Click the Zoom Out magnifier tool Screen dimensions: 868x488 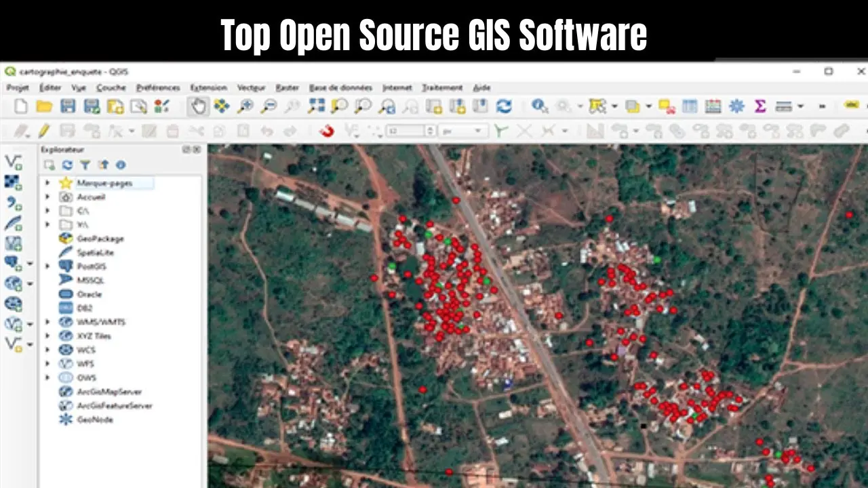(x=269, y=106)
